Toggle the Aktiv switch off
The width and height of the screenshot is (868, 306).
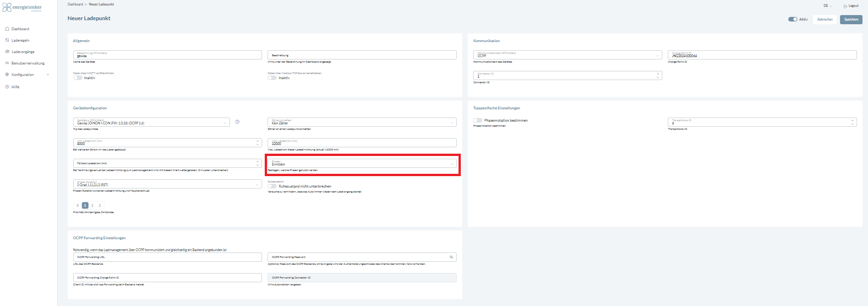click(792, 19)
